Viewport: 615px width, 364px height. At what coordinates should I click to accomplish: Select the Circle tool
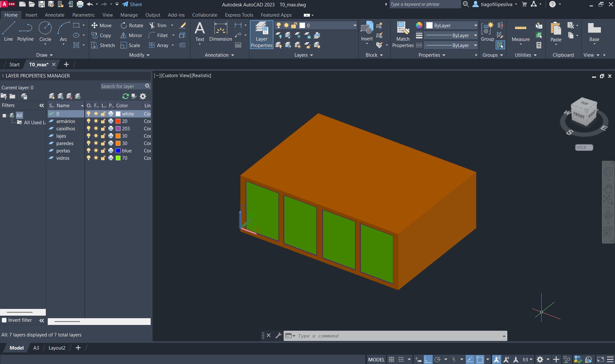45,31
